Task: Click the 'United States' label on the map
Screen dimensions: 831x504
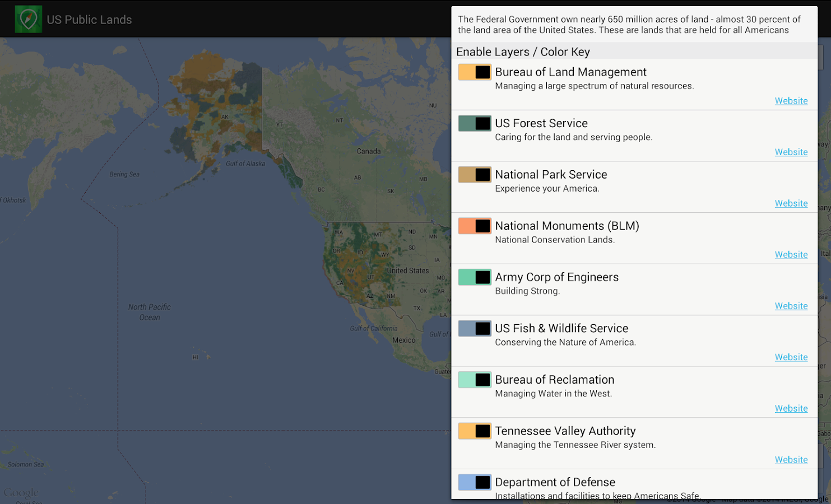Action: [x=408, y=270]
